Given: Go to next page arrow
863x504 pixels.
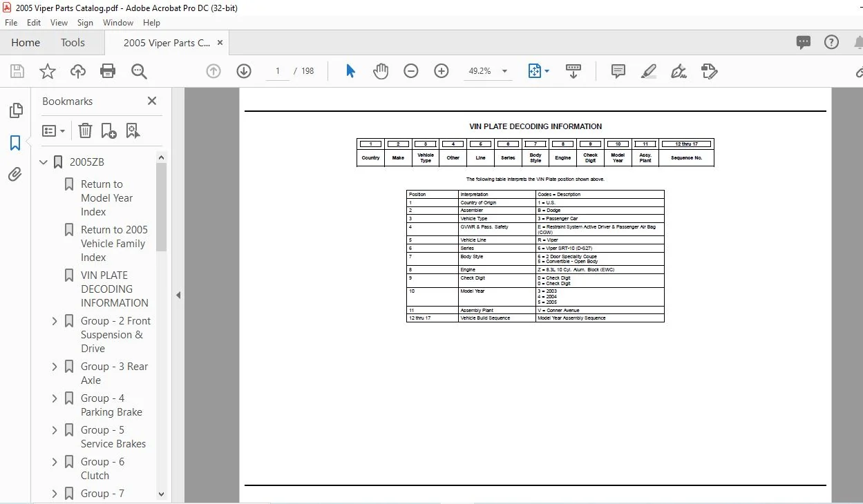Looking at the screenshot, I should (243, 71).
